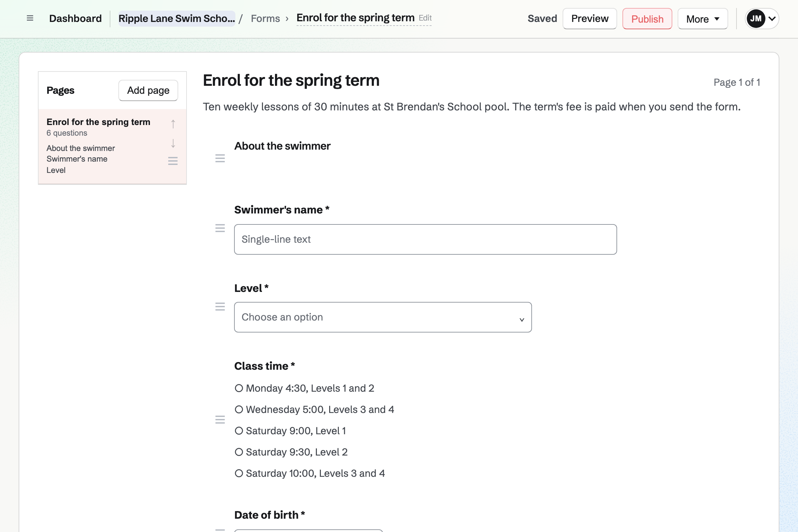
Task: Click drag handle beside Level field
Action: coord(220,307)
